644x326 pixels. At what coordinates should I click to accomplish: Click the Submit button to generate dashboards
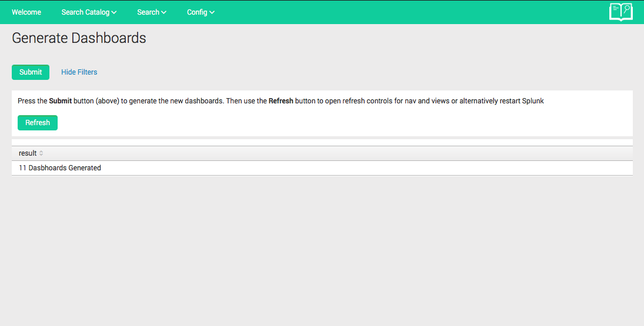pyautogui.click(x=31, y=72)
